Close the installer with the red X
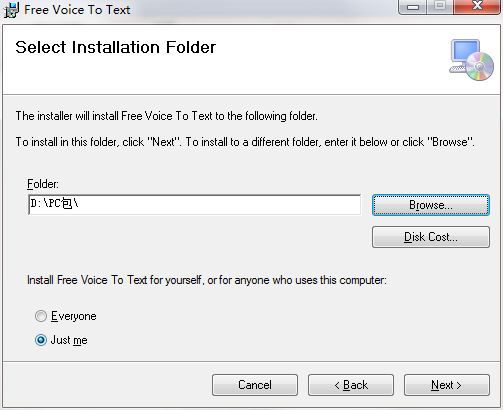503x410 pixels. 477,6
